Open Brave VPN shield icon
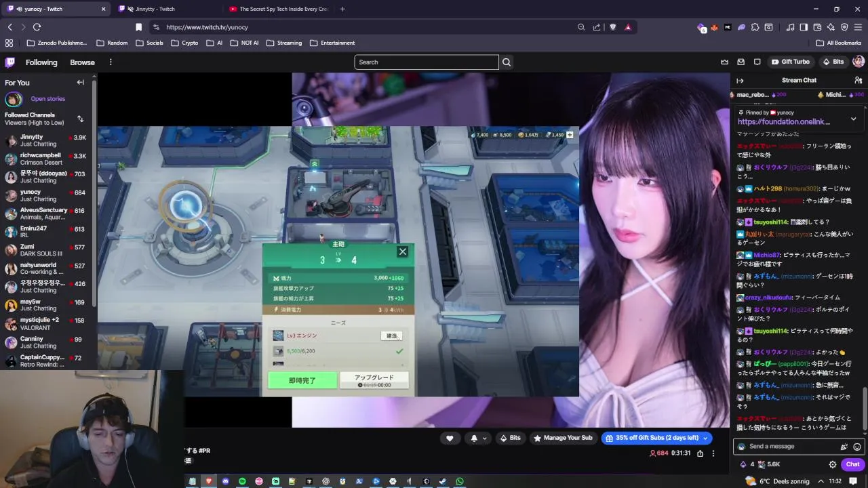Image resolution: width=868 pixels, height=488 pixels. click(x=844, y=27)
